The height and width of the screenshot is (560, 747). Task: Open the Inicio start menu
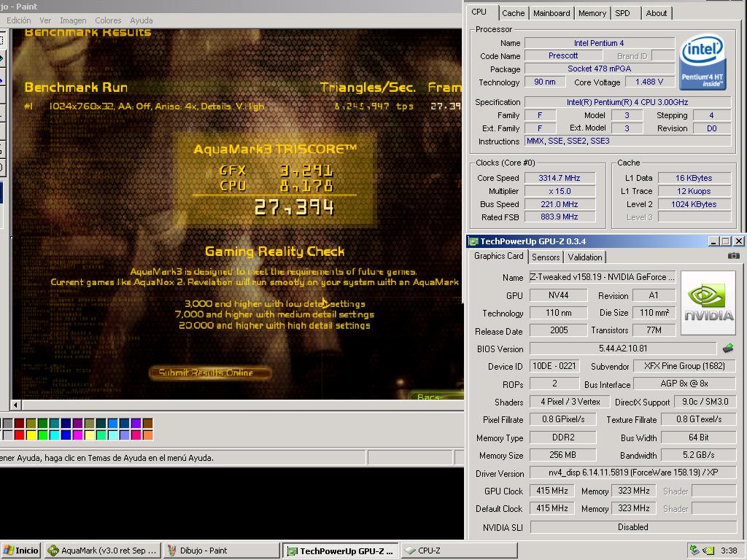(21, 551)
